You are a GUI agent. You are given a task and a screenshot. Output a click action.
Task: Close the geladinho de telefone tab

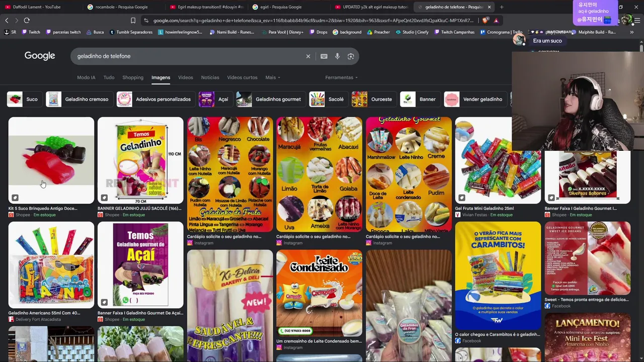click(x=489, y=7)
